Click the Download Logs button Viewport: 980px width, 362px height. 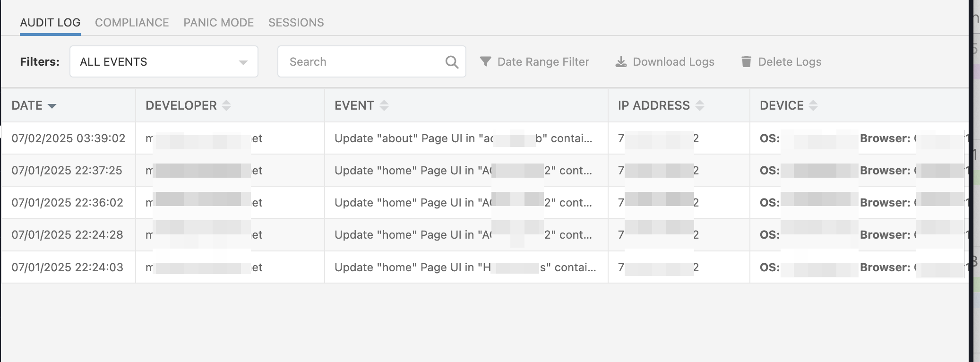(673, 62)
